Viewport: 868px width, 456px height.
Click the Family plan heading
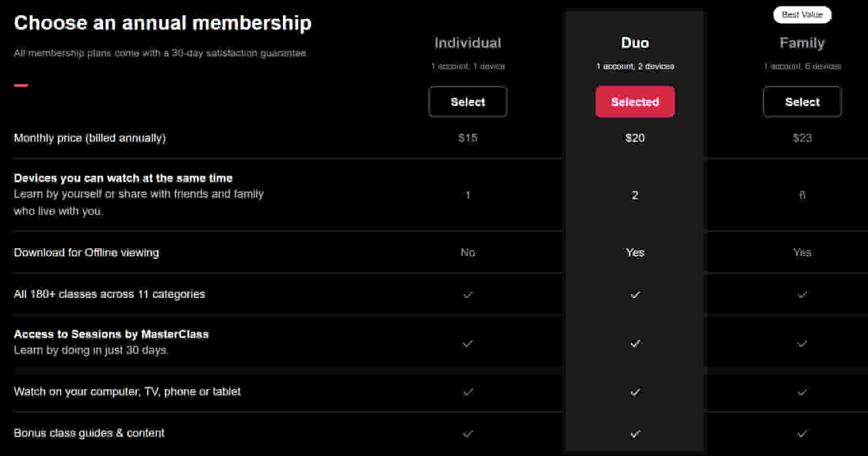pyautogui.click(x=802, y=42)
